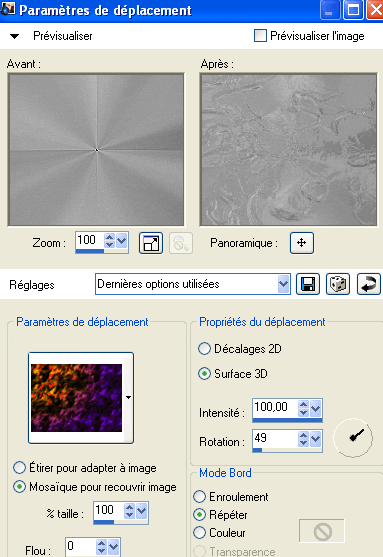Enable the Prévisualiser l'image checkbox

coord(260,36)
